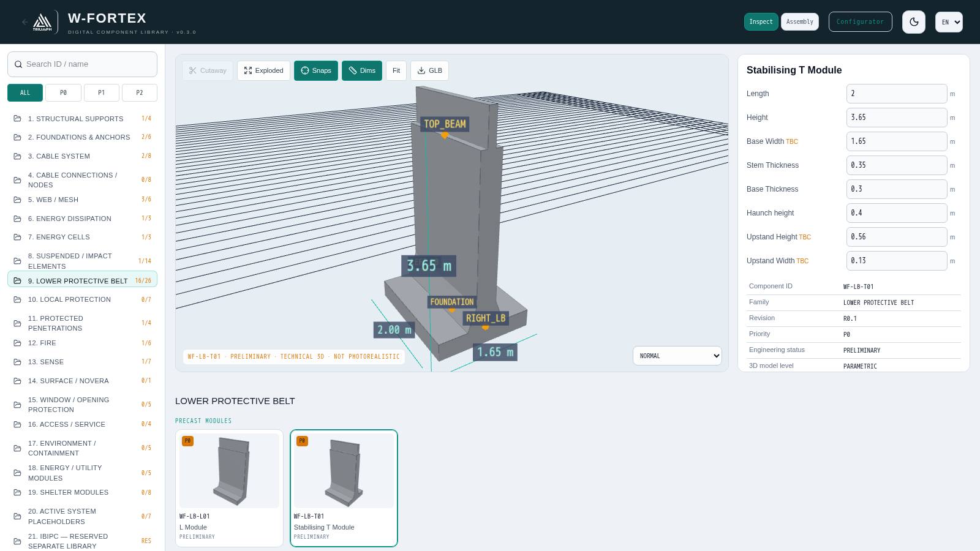Click folder icon beside Fire category
Image resolution: width=980 pixels, height=551 pixels.
point(17,343)
